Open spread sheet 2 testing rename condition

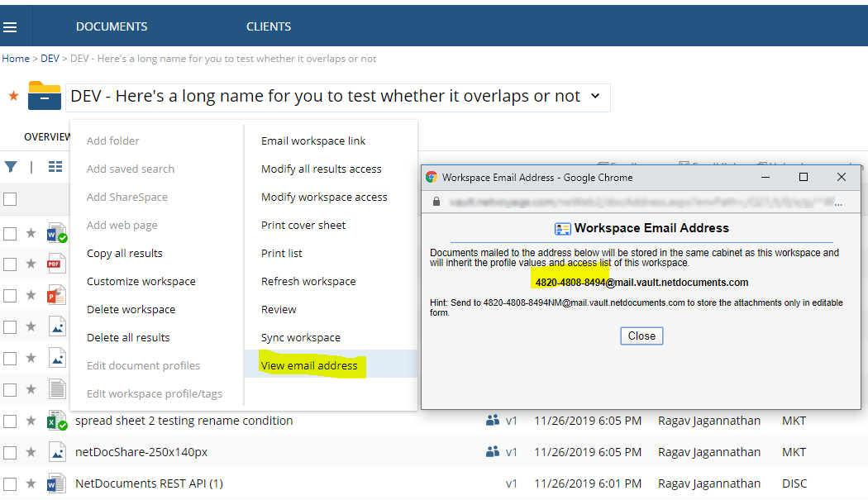click(x=184, y=421)
